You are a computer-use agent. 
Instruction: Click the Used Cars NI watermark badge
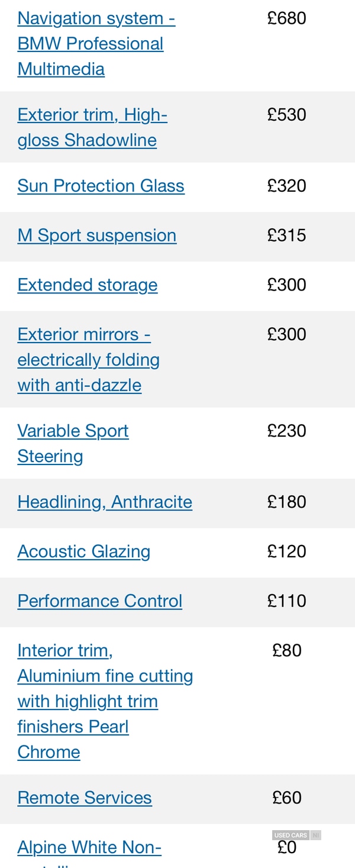(296, 835)
